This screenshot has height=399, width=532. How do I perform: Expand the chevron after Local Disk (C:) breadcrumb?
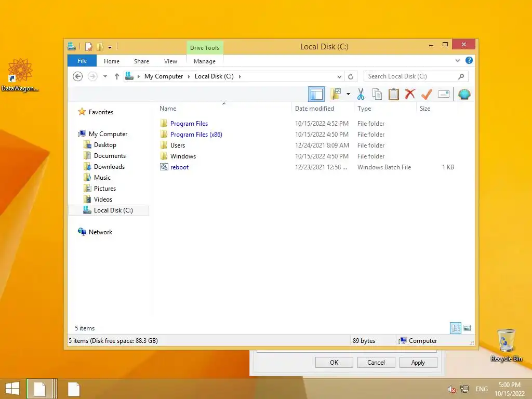point(240,76)
